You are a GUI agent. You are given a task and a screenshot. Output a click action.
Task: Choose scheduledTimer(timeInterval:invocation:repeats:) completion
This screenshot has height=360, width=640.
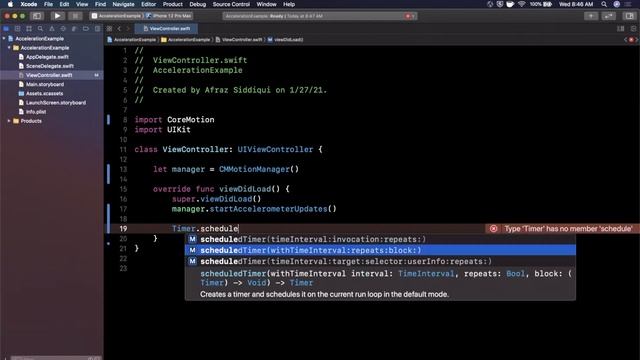pos(380,239)
